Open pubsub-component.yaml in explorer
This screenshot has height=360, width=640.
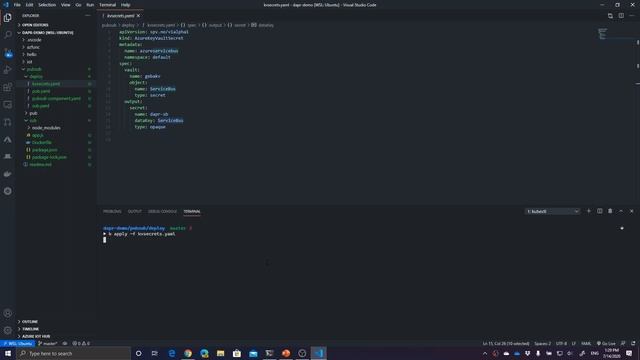[56, 98]
